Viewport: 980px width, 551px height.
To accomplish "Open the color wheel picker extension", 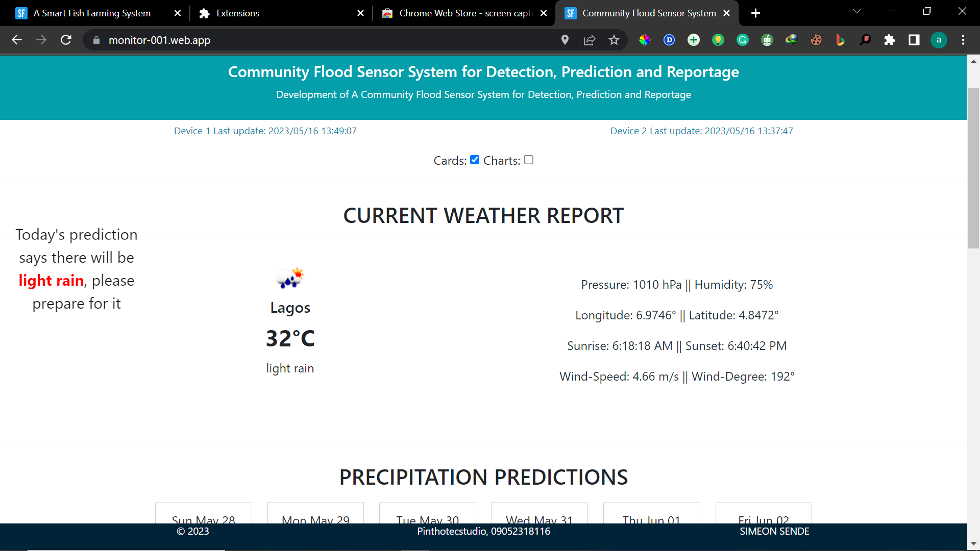I will click(645, 40).
